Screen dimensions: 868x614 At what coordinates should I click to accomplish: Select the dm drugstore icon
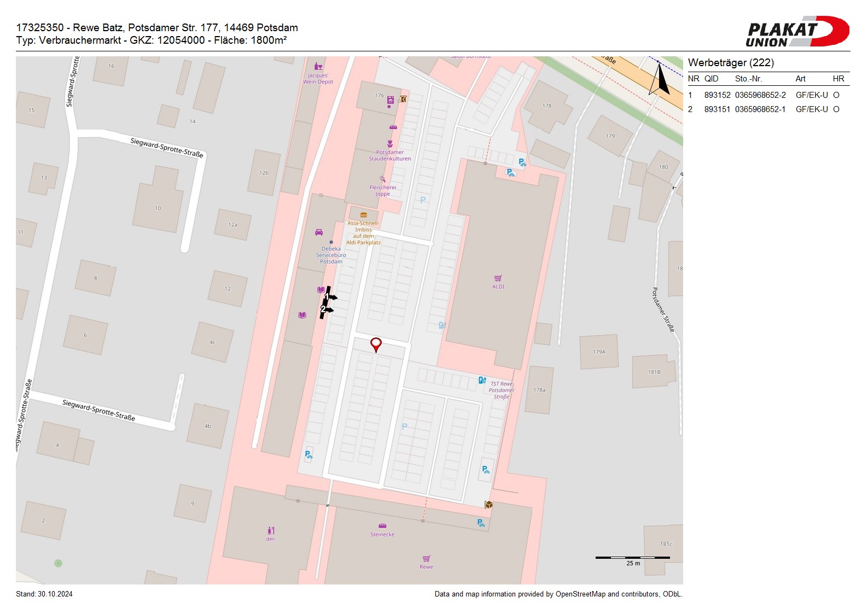270,530
